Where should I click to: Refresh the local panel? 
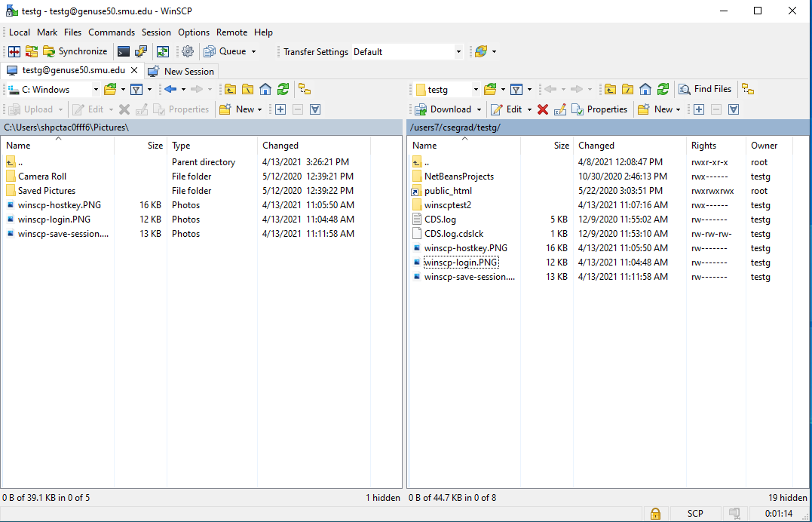click(x=283, y=90)
